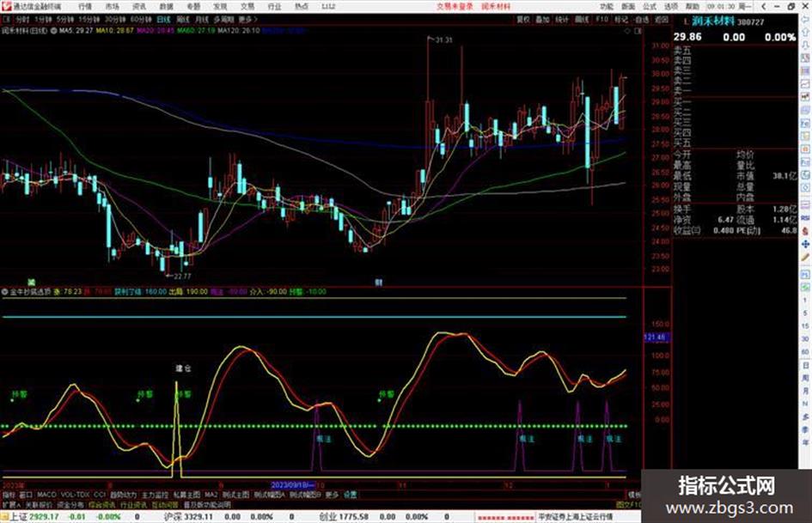The width and height of the screenshot is (812, 523).
Task: Open the 发现 menu
Action: 220,7
